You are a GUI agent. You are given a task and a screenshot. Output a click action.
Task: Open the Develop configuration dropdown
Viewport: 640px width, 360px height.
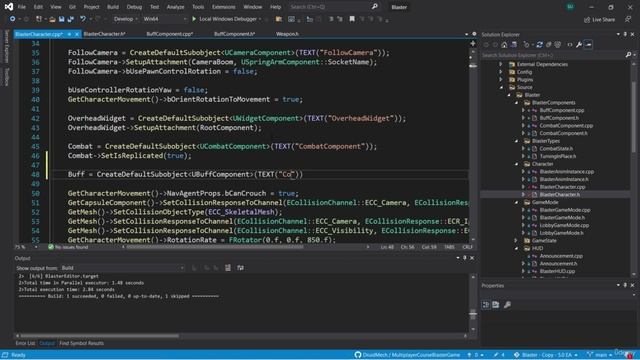[125, 19]
